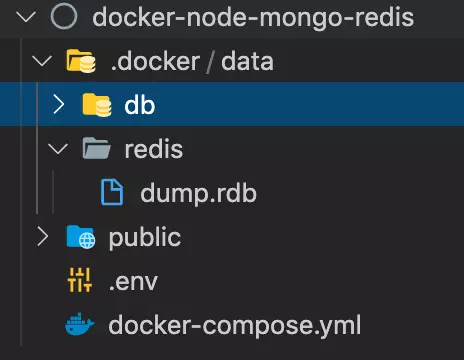Click the yellow db folder icon
The height and width of the screenshot is (360, 464).
pos(97,105)
